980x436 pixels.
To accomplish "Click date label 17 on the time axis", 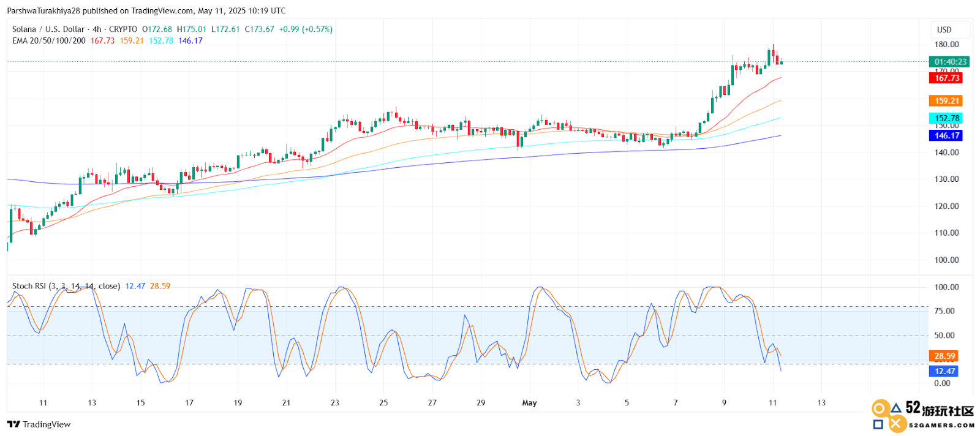I will [x=189, y=403].
